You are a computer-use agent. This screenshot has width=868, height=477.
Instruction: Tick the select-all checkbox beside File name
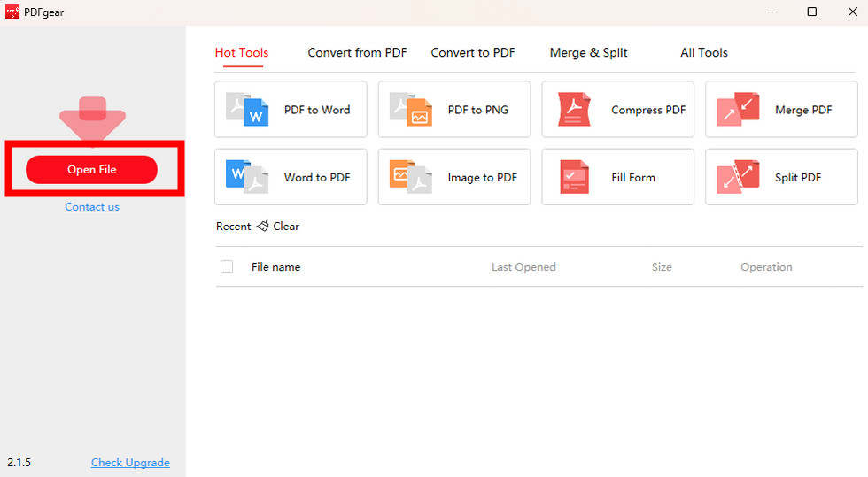[227, 266]
